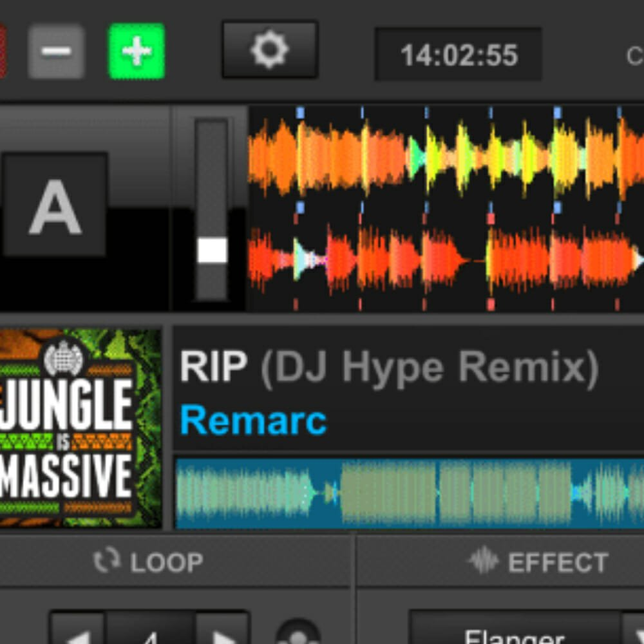Click the 14:02:55 clock display
Viewport: 644px width, 644px height.
click(x=458, y=55)
